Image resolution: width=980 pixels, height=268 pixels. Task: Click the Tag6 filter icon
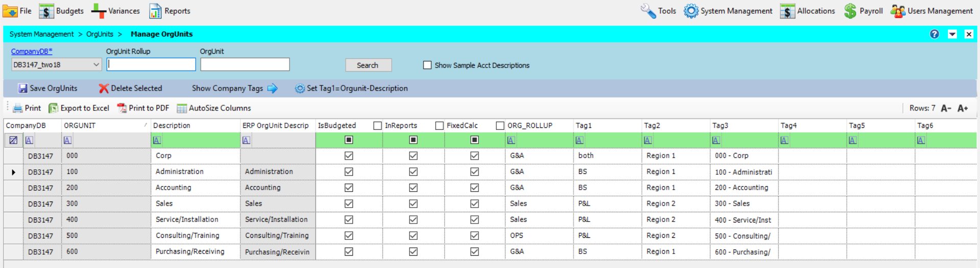tap(921, 140)
